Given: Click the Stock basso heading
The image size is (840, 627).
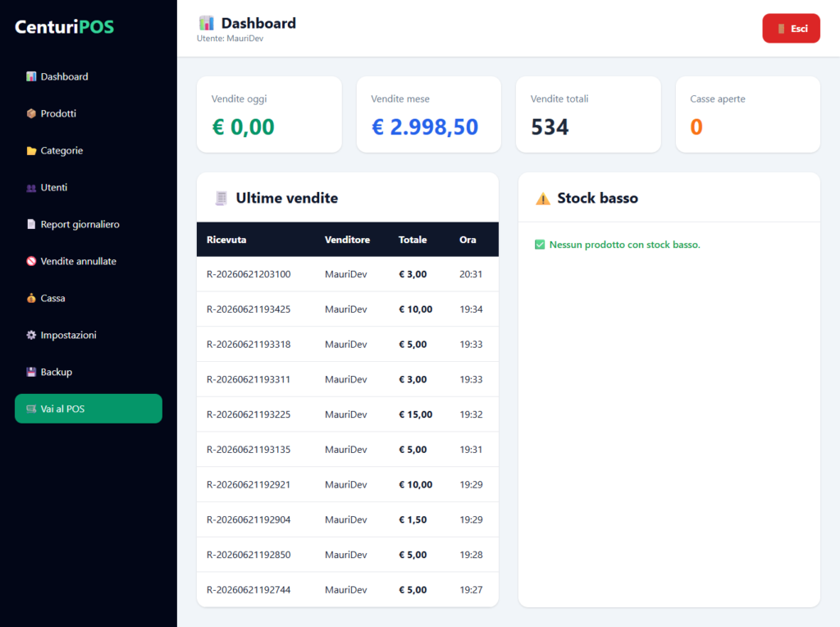Looking at the screenshot, I should point(597,199).
